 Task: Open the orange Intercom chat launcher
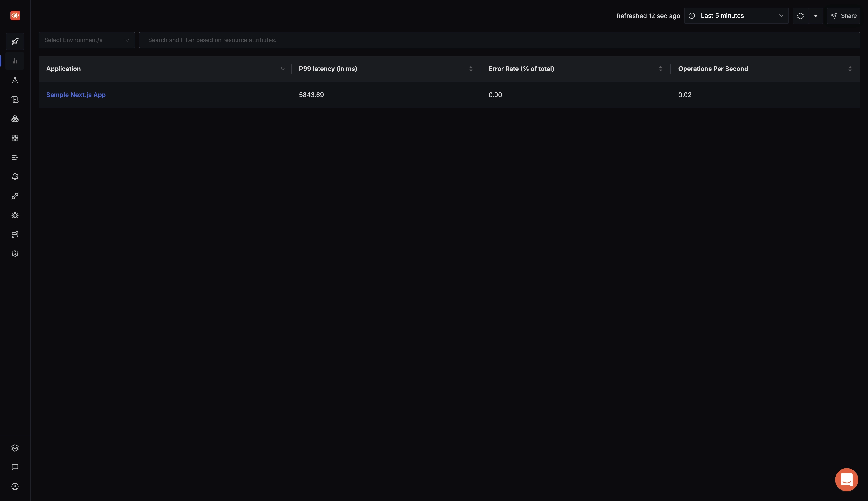click(846, 479)
